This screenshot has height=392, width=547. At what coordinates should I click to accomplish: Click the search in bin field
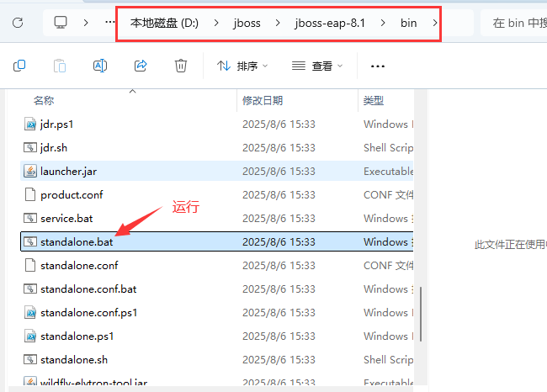[x=514, y=23]
